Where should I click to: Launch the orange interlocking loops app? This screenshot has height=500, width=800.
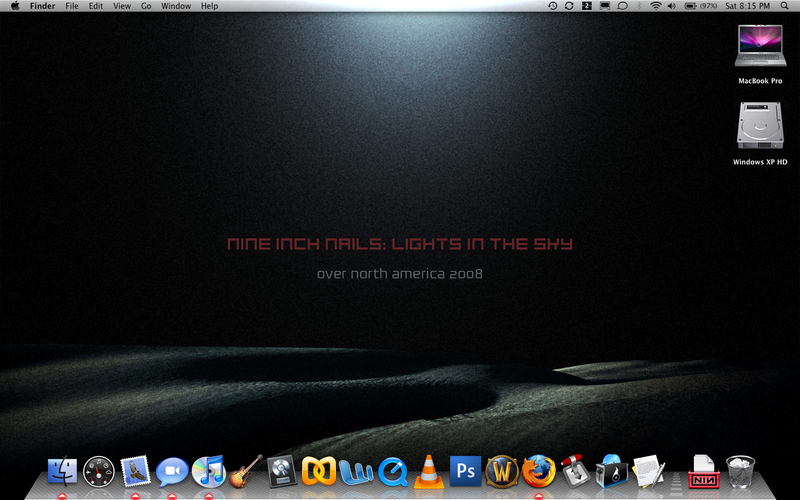click(319, 471)
